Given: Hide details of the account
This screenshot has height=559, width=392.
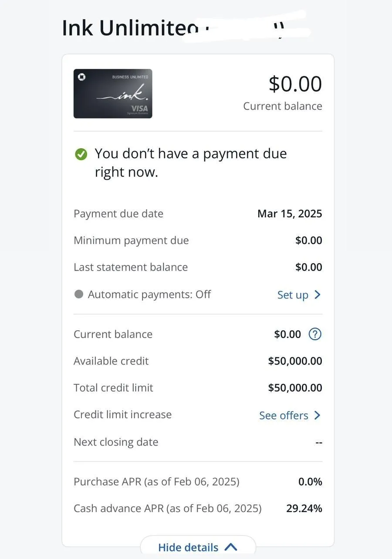Looking at the screenshot, I should 198,547.
